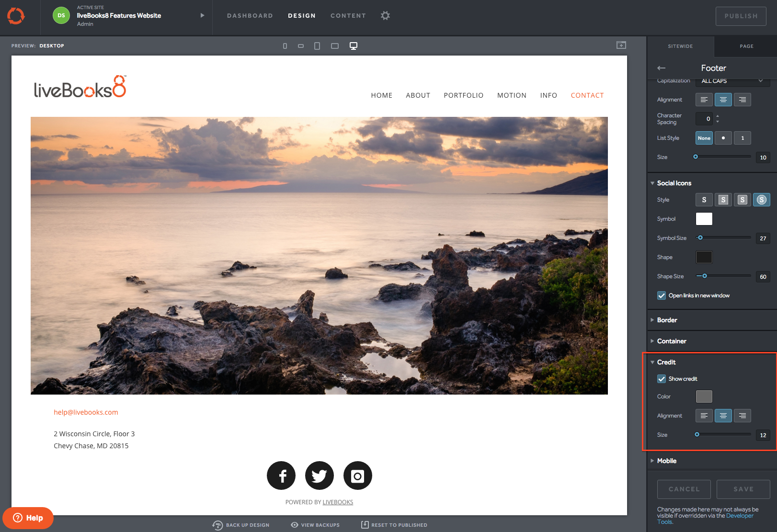Screen dimensions: 777x532
Task: Open the Developer Tools link
Action: [739, 516]
